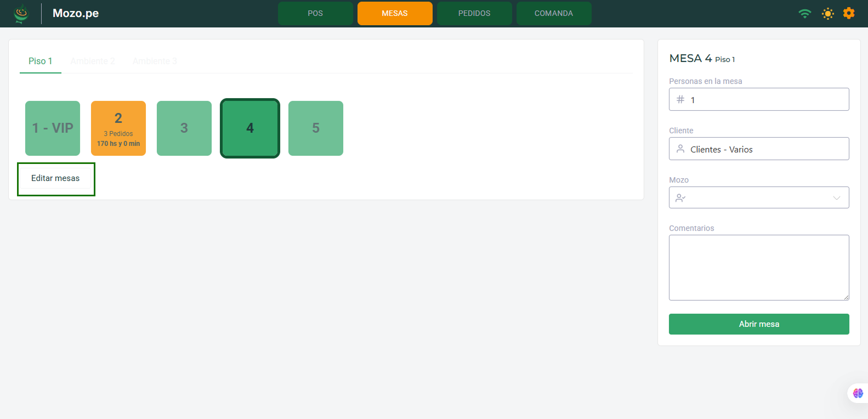Click the hash icon in Personas field
This screenshot has height=419, width=868.
[x=680, y=99]
